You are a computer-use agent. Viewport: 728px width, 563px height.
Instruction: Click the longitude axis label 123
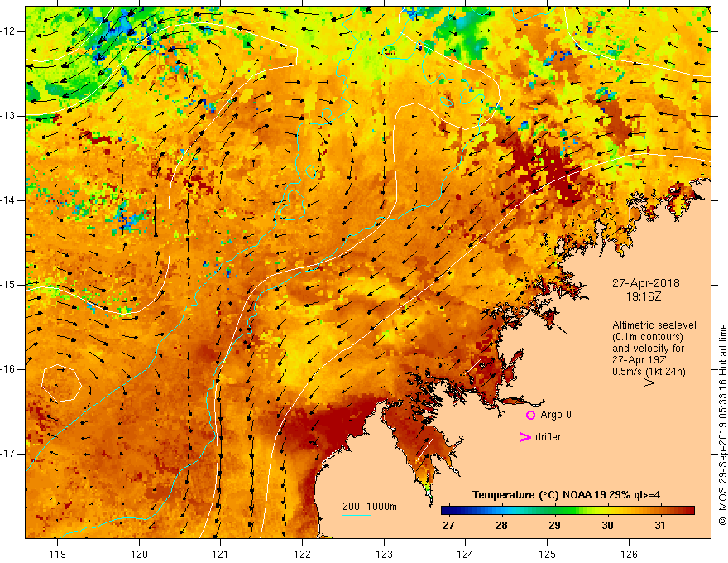click(384, 554)
